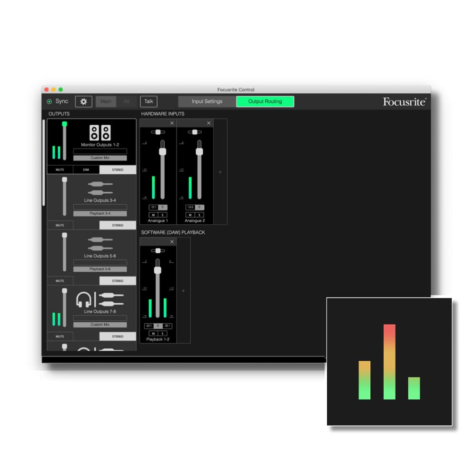The image size is (476, 476).
Task: Toggle DIM on Monitor Outputs 1-2
Action: [86, 170]
